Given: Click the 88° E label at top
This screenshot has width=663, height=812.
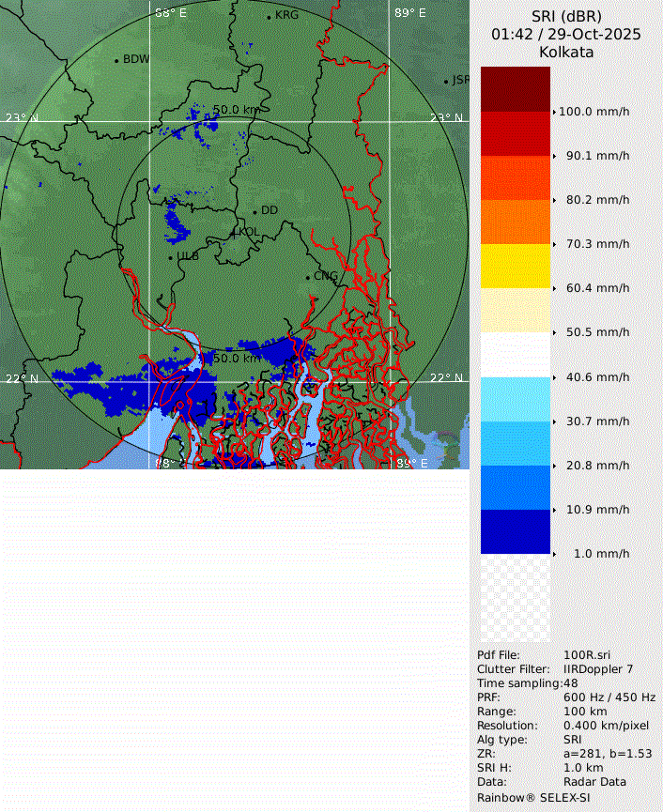Looking at the screenshot, I should 171,13.
